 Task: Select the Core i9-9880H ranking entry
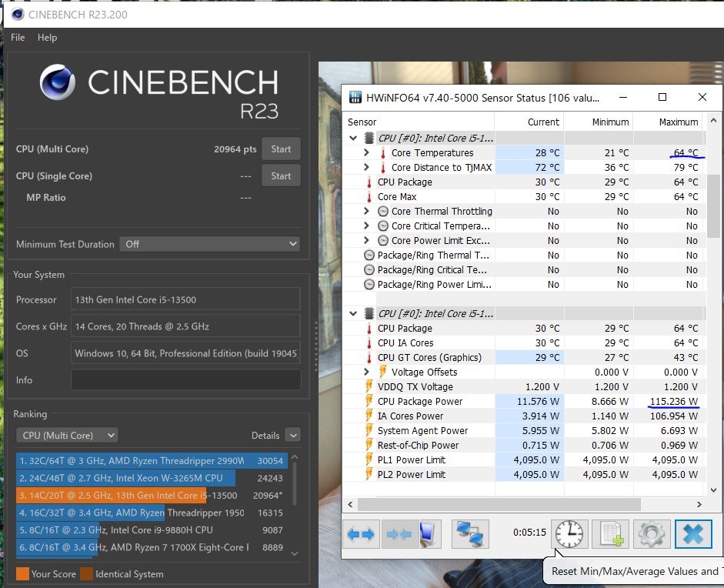[152, 530]
